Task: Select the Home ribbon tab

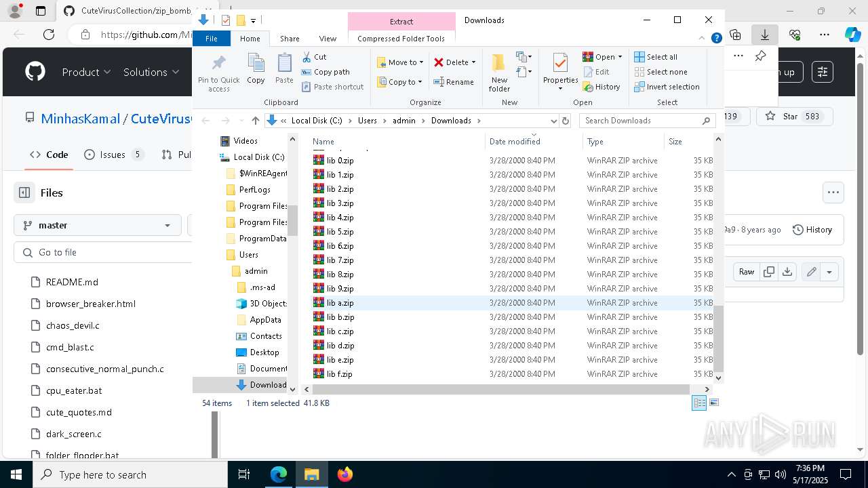Action: point(250,39)
